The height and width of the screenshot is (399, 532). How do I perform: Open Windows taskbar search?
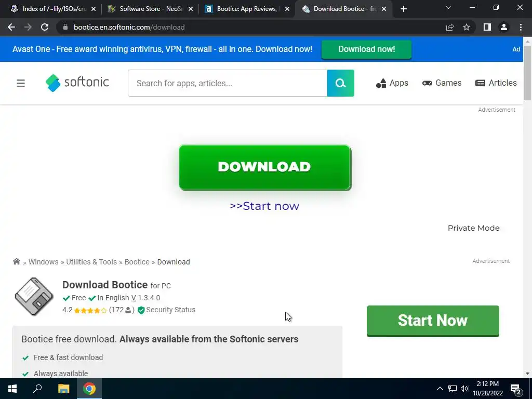point(37,389)
